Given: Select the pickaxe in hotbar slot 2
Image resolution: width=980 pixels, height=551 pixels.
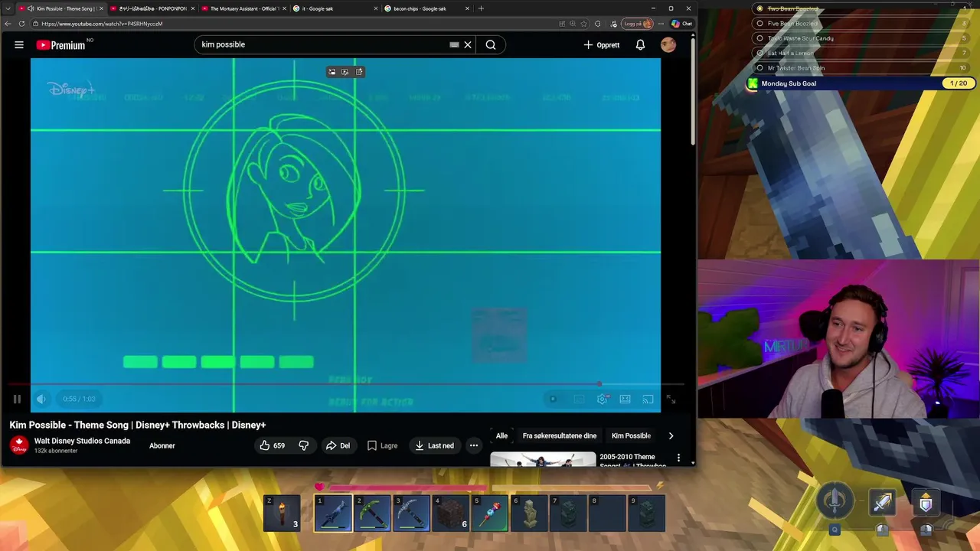Looking at the screenshot, I should click(x=373, y=513).
